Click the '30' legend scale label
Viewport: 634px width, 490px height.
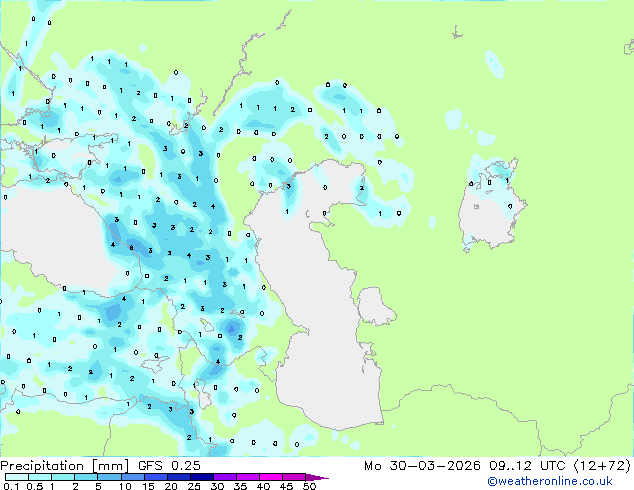click(x=217, y=486)
